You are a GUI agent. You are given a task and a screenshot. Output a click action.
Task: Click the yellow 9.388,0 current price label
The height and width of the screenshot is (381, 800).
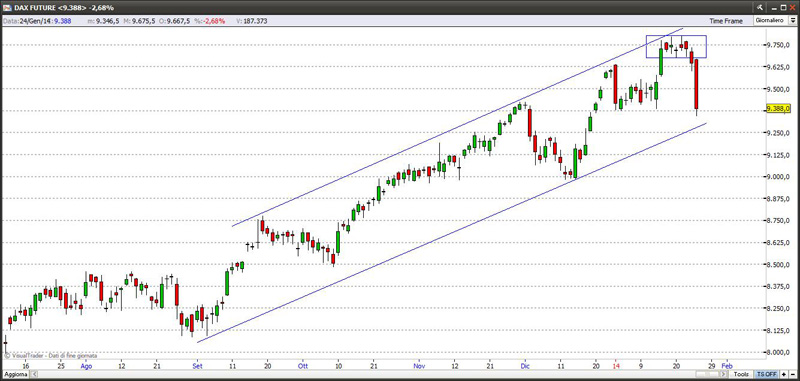778,109
